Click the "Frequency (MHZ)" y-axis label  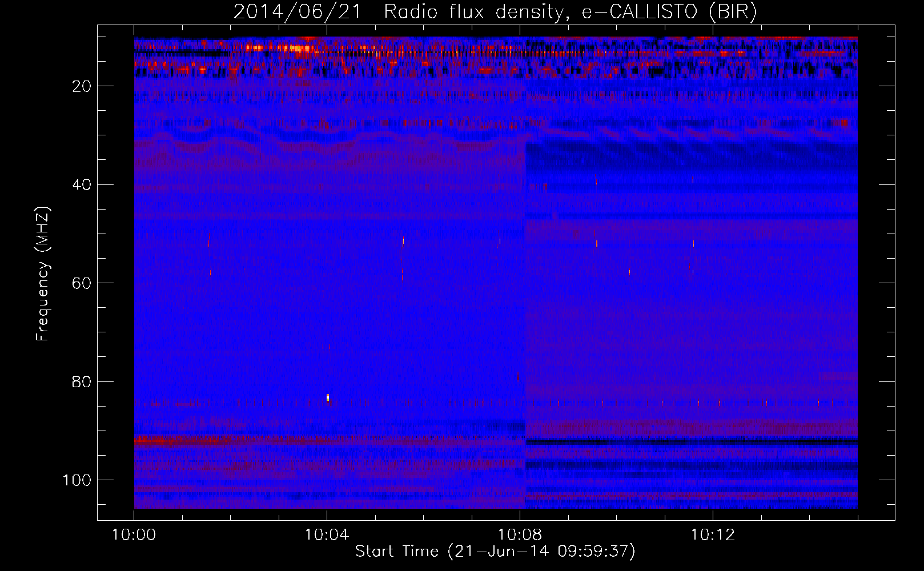pyautogui.click(x=43, y=274)
